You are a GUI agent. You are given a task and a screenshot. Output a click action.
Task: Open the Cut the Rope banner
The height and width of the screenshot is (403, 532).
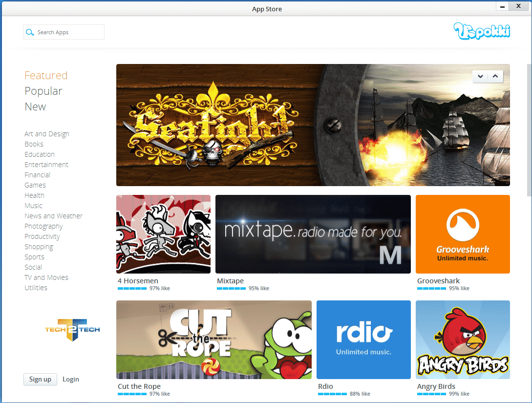[x=214, y=339]
